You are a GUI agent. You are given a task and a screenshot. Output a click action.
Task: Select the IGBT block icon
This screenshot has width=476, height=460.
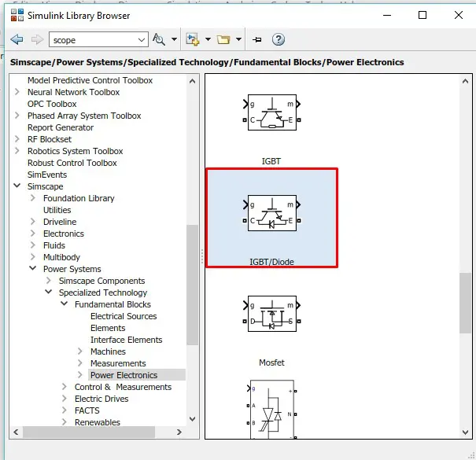point(271,113)
